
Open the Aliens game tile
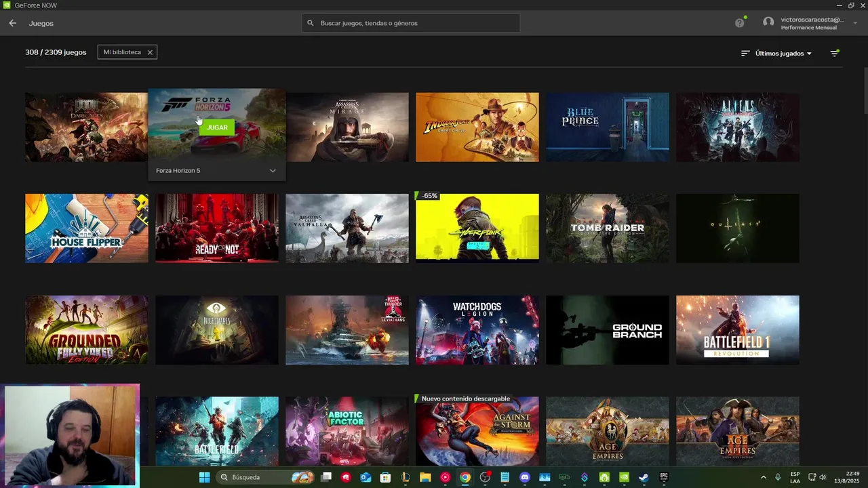(738, 127)
